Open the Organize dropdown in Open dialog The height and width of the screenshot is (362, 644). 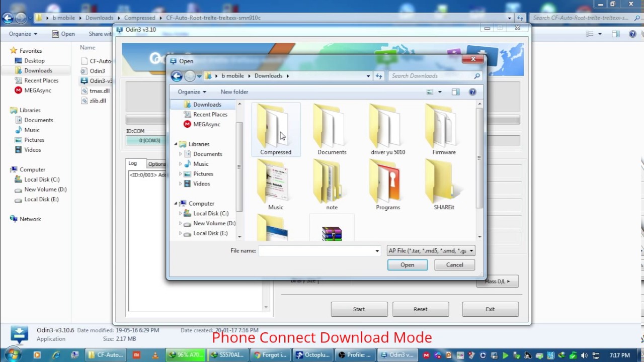click(192, 92)
